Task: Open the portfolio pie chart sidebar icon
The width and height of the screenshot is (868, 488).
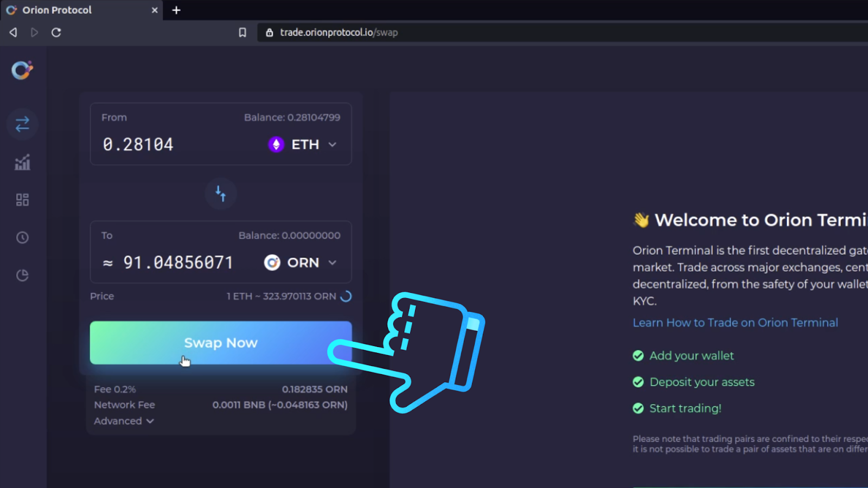Action: pos(22,275)
